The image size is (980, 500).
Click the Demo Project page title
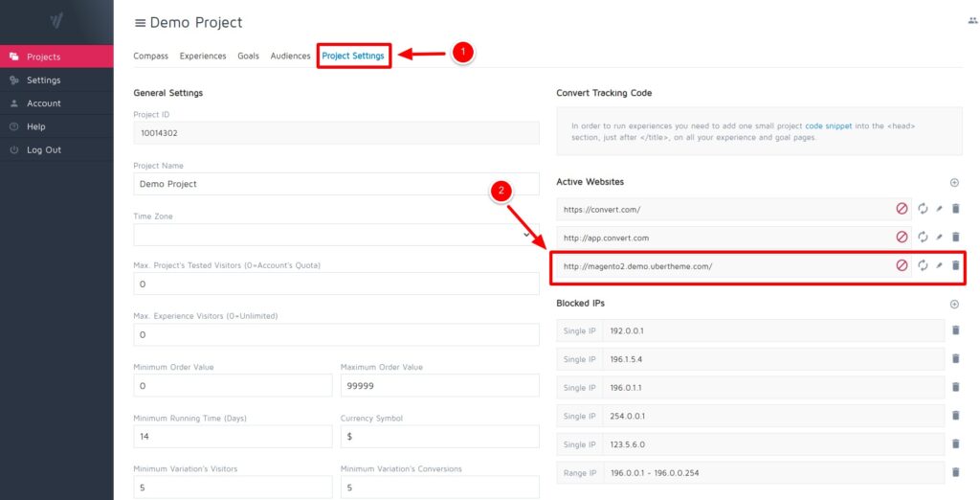tap(196, 23)
